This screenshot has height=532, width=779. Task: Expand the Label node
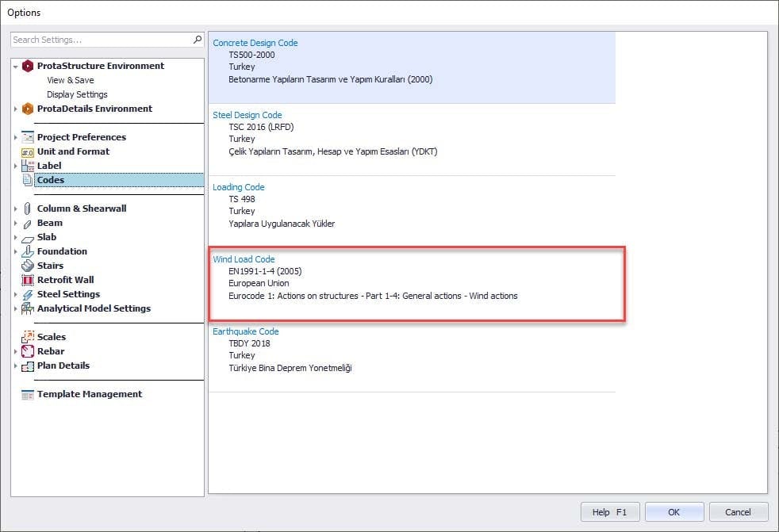15,166
